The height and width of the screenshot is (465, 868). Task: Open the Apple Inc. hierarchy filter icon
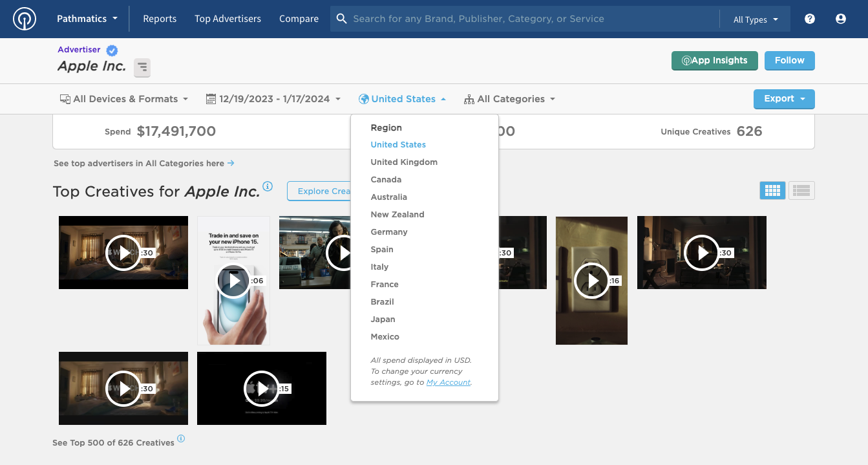142,67
